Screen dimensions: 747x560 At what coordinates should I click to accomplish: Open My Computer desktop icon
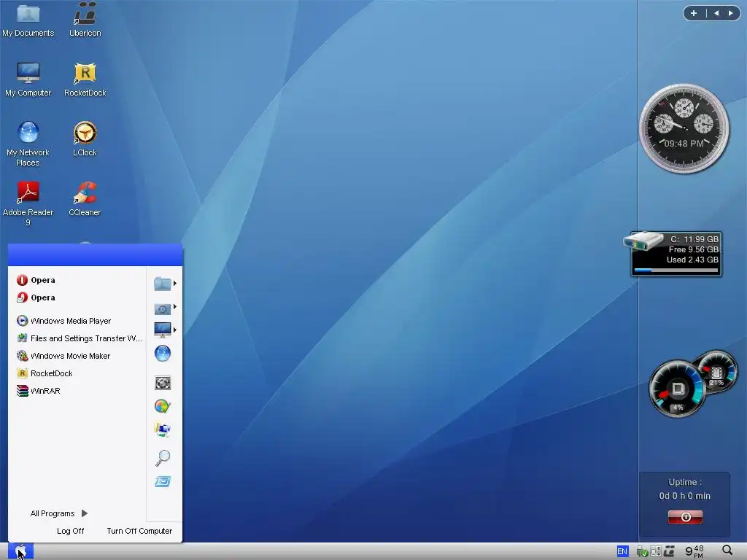[28, 79]
